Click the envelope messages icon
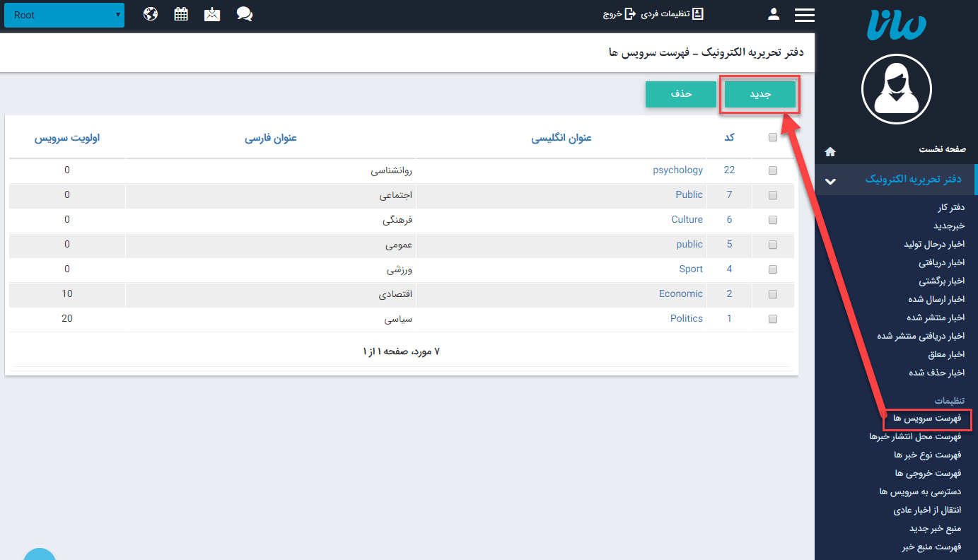The image size is (978, 560). coord(211,13)
